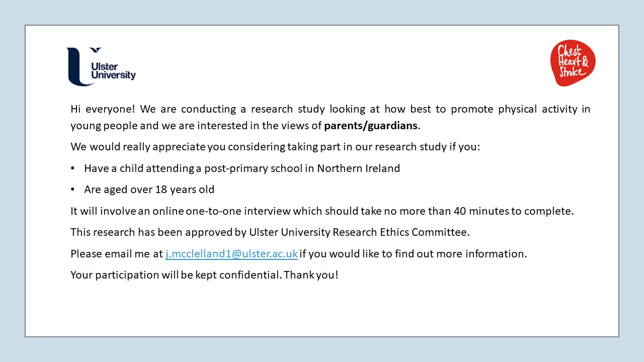Click the 'Please email me at' text
Image resolution: width=644 pixels, height=362 pixels.
(x=117, y=254)
